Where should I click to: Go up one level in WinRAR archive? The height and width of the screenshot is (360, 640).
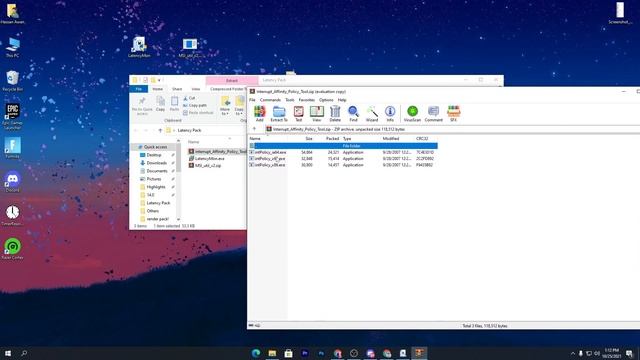(254, 129)
